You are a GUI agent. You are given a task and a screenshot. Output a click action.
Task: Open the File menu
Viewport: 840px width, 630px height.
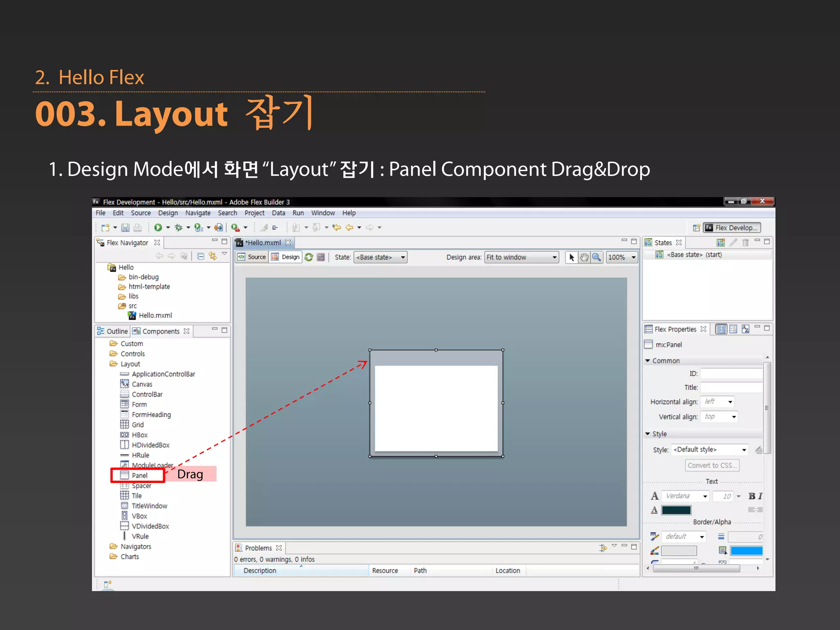100,213
